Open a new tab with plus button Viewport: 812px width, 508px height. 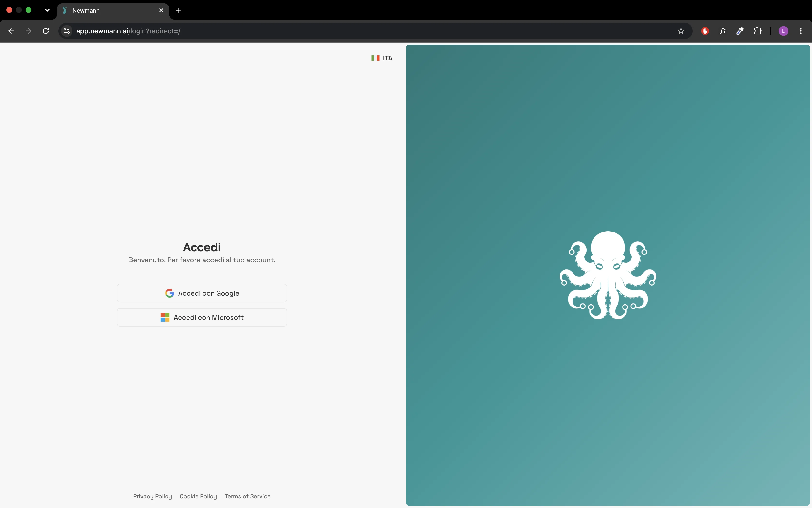(179, 10)
